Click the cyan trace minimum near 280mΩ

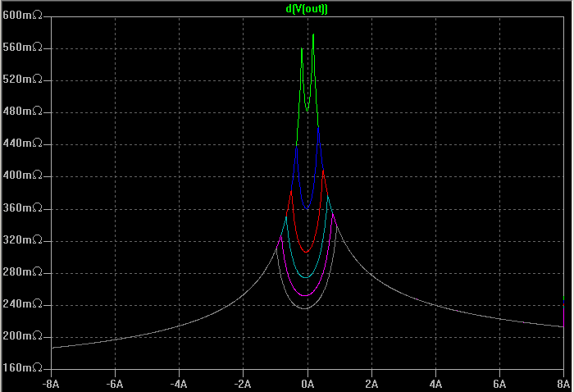tap(306, 277)
